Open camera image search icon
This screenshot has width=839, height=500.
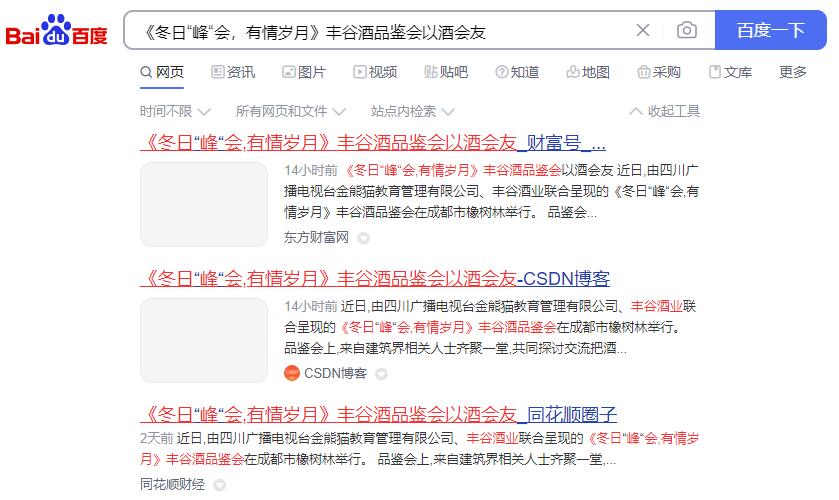tap(687, 30)
